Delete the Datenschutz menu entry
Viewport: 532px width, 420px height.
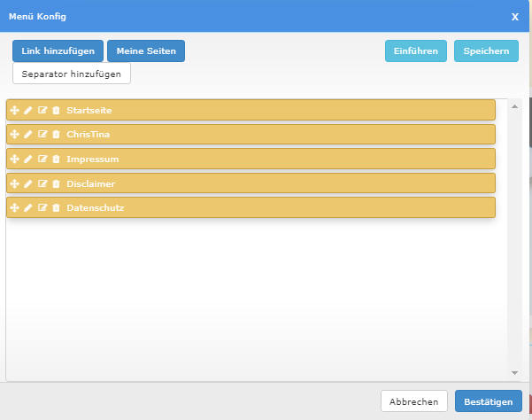(56, 208)
